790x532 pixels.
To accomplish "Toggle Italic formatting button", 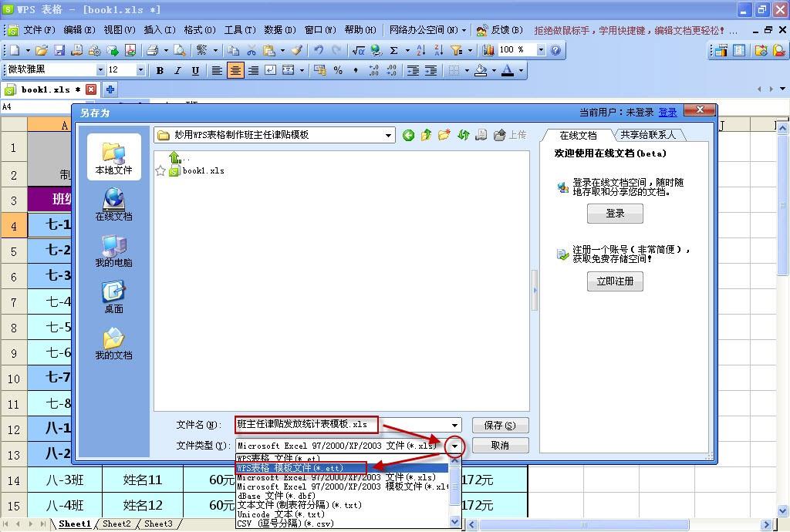I will pos(177,70).
